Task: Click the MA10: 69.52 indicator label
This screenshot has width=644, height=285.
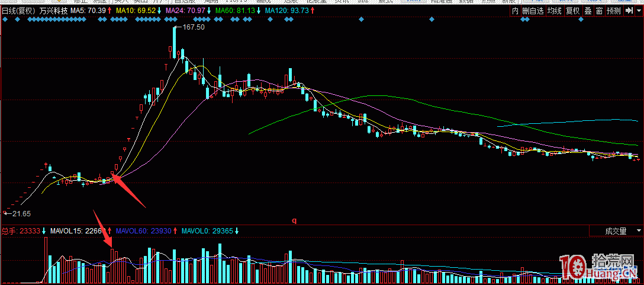Action: (x=136, y=11)
